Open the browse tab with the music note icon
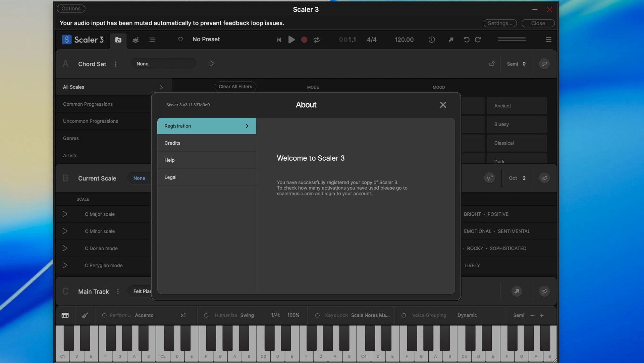Image resolution: width=644 pixels, height=363 pixels. point(118,40)
